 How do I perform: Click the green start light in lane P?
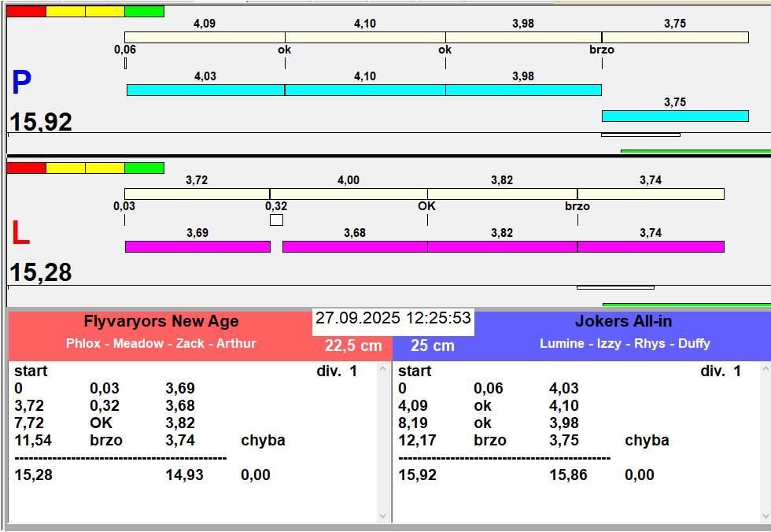[144, 11]
